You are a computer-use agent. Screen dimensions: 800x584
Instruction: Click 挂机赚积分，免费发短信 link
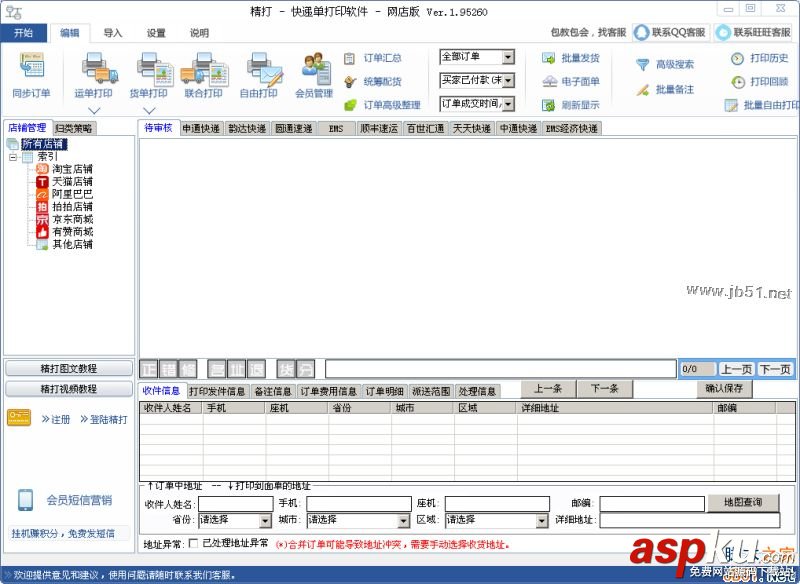click(63, 534)
